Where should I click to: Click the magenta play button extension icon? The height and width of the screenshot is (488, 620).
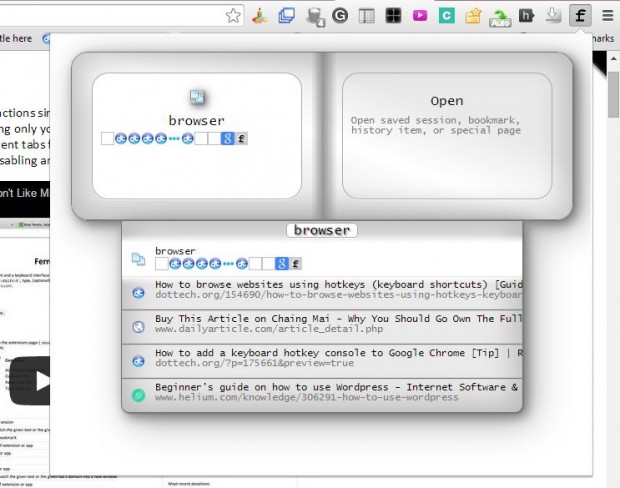420,15
